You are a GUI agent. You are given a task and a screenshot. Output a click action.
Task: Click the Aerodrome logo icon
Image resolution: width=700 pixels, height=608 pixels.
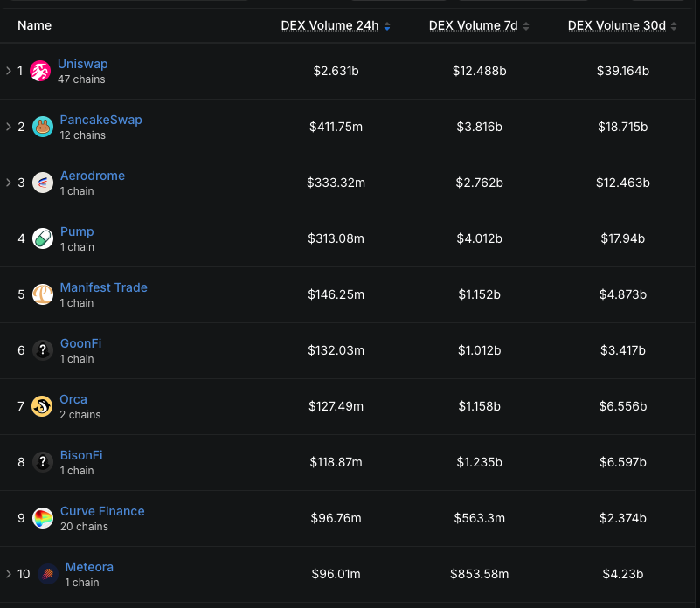pos(43,183)
